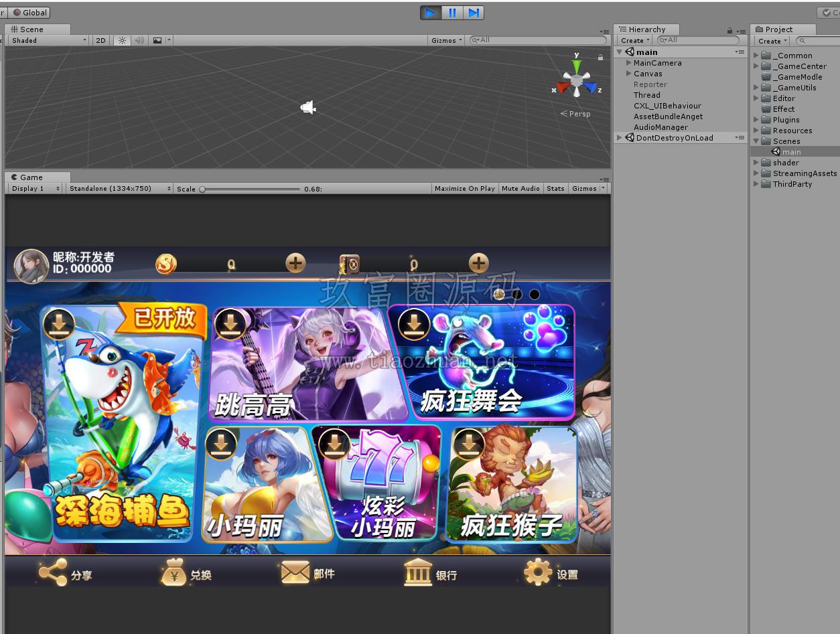Open the Shaded draw mode dropdown
This screenshot has height=634, width=840.
tap(48, 40)
